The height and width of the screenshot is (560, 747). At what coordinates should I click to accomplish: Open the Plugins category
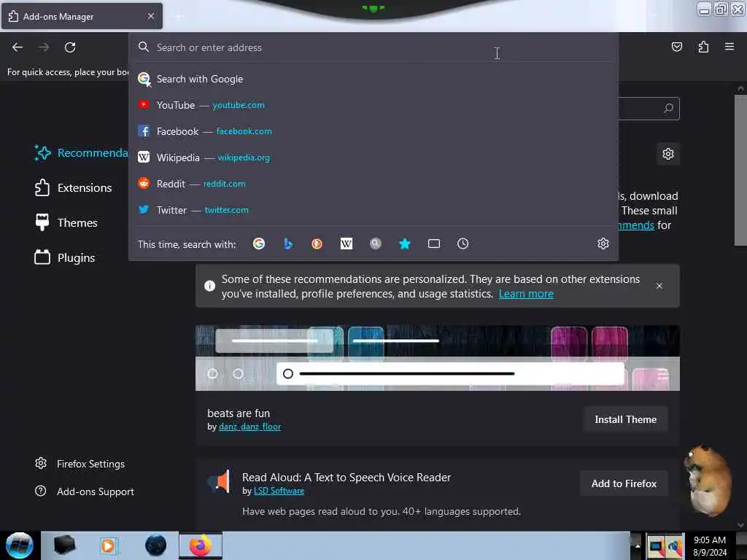(x=65, y=258)
